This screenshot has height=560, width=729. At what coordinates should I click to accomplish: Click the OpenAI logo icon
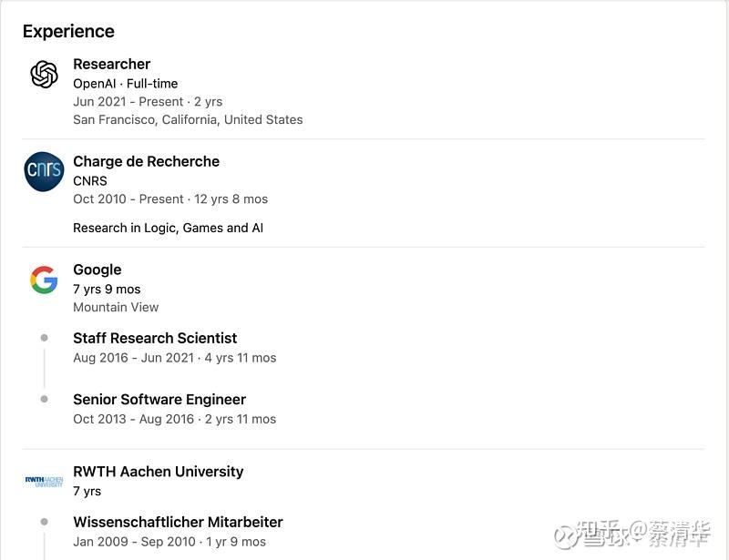pyautogui.click(x=44, y=74)
